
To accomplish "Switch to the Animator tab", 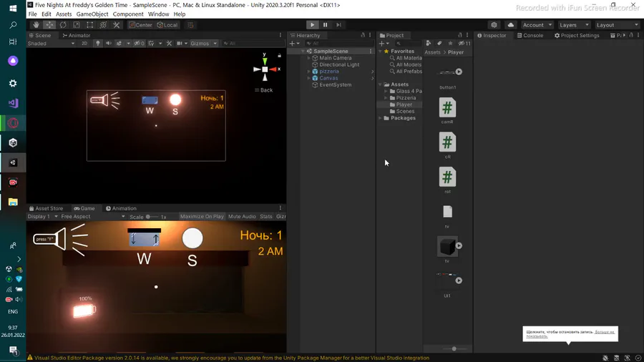I will coord(77,35).
